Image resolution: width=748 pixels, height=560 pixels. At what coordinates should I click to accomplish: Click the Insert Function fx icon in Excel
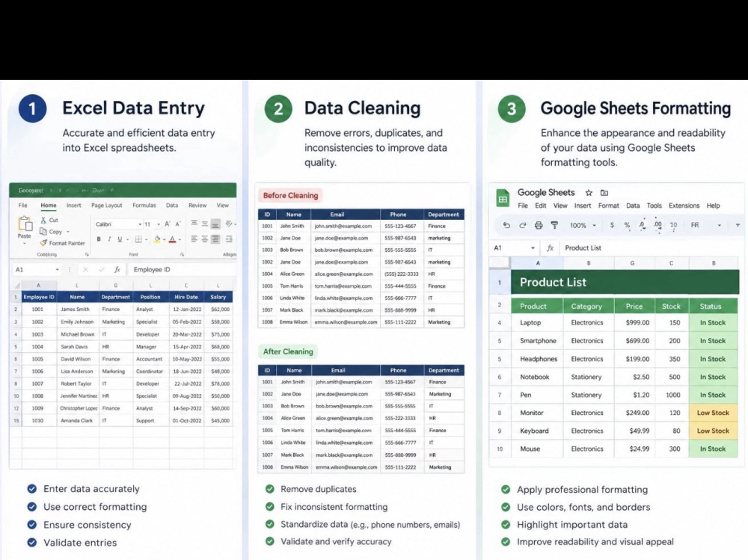[x=117, y=269]
